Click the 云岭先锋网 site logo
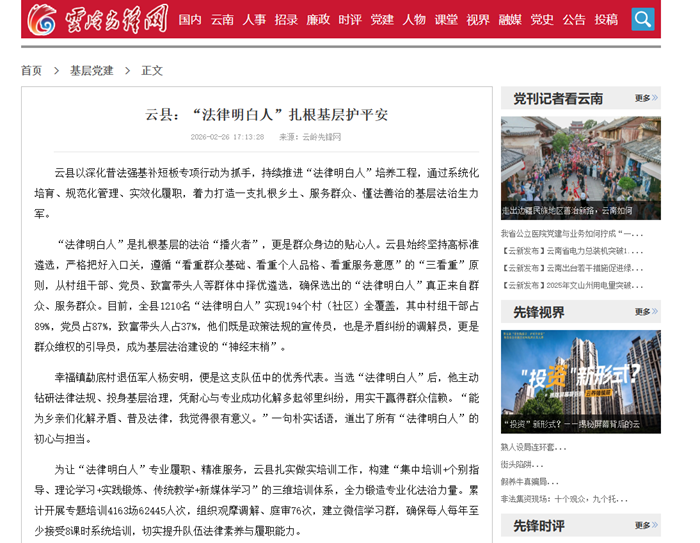Viewport: 700px width, 543px height. click(84, 19)
